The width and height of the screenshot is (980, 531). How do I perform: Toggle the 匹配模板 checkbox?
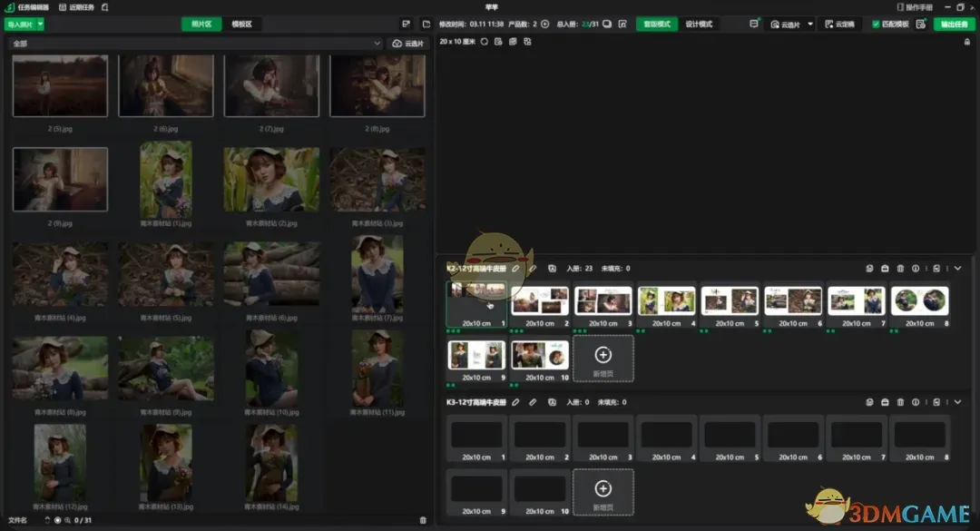(876, 25)
